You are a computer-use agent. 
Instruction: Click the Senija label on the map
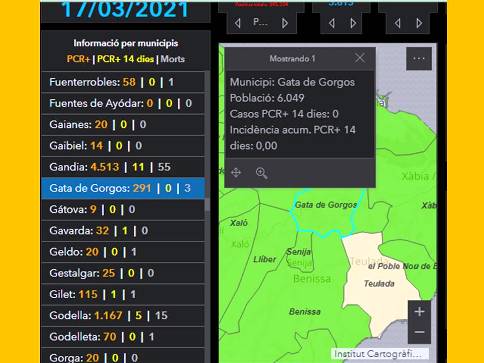coord(298,252)
